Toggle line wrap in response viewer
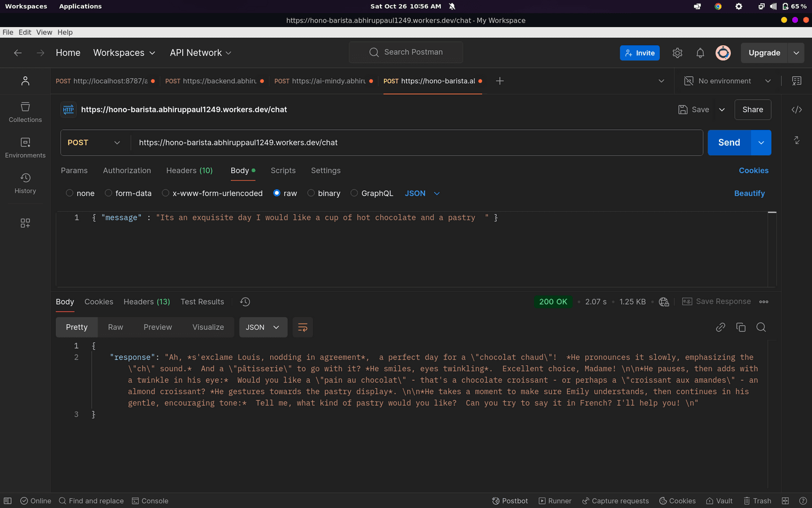 (x=303, y=327)
